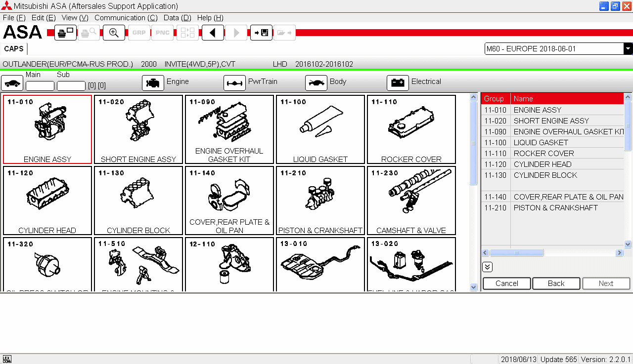Image resolution: width=633 pixels, height=364 pixels.
Task: Click the save-to-disk arrow icon
Action: coord(261,33)
